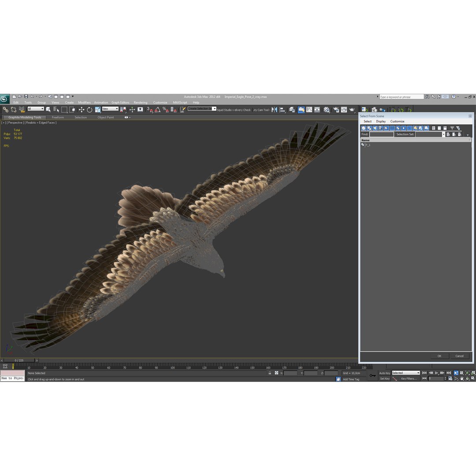This screenshot has width=476, height=476.
Task: Open Key Filters dialog
Action: pos(409,379)
